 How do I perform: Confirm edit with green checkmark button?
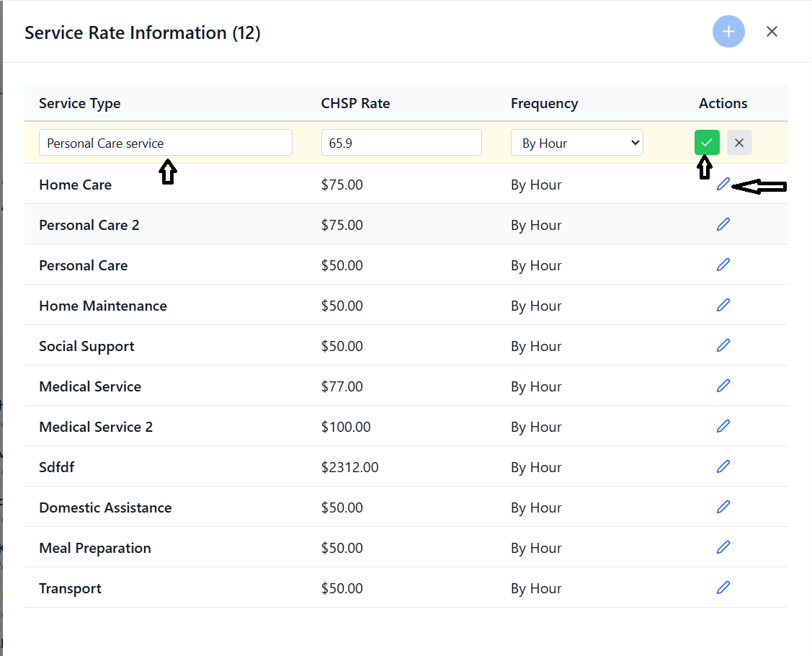coord(707,143)
